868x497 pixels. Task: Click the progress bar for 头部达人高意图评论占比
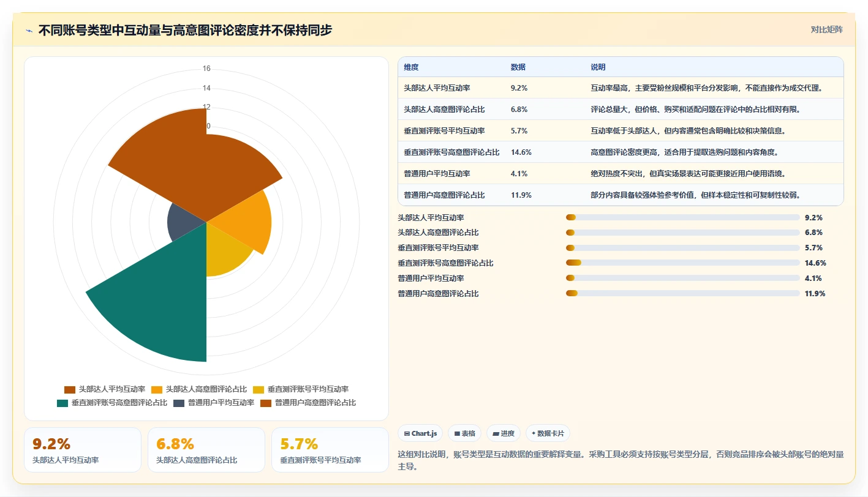(683, 233)
